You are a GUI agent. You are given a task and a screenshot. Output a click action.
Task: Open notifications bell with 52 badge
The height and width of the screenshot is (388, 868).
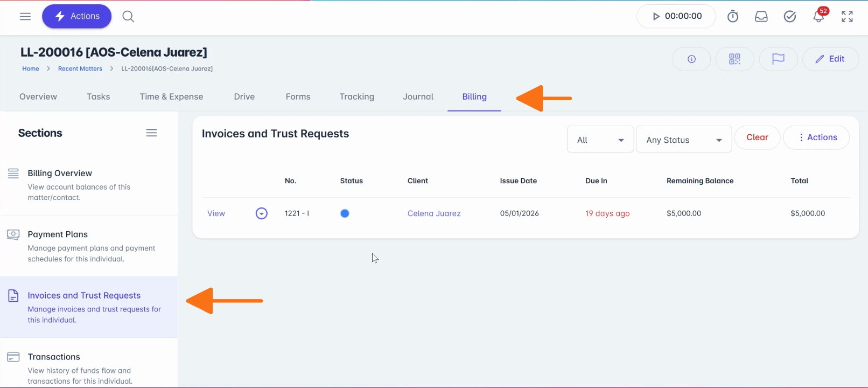pyautogui.click(x=819, y=16)
